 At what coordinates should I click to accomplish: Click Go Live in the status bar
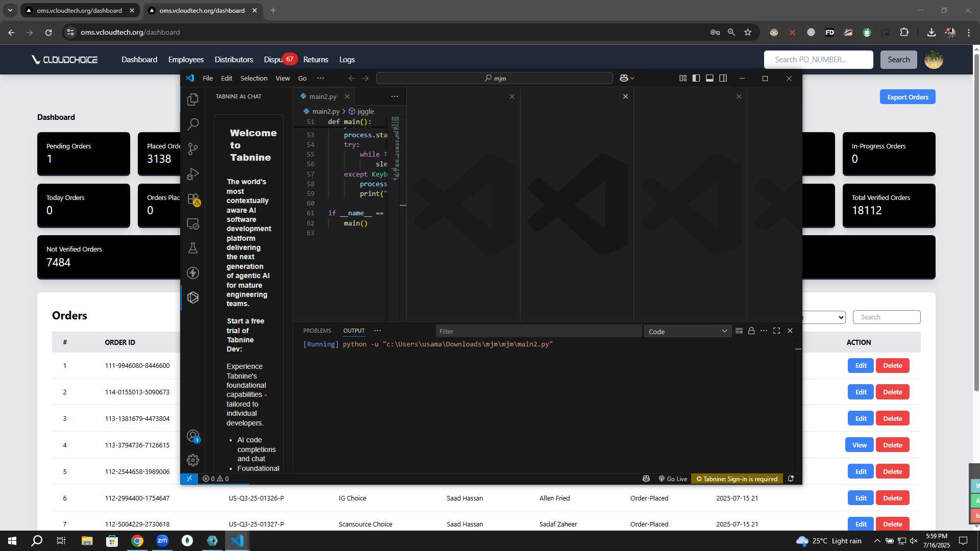pos(673,479)
